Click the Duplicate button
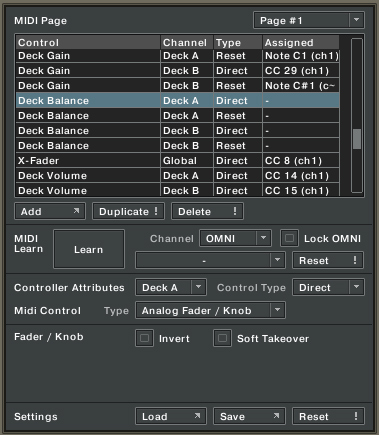Screen dimensions: 379x435 pos(128,211)
